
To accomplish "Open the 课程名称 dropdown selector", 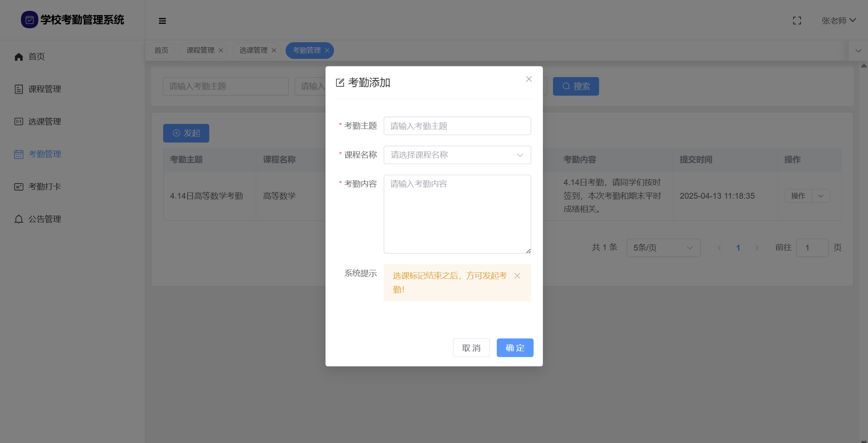I will pos(457,155).
